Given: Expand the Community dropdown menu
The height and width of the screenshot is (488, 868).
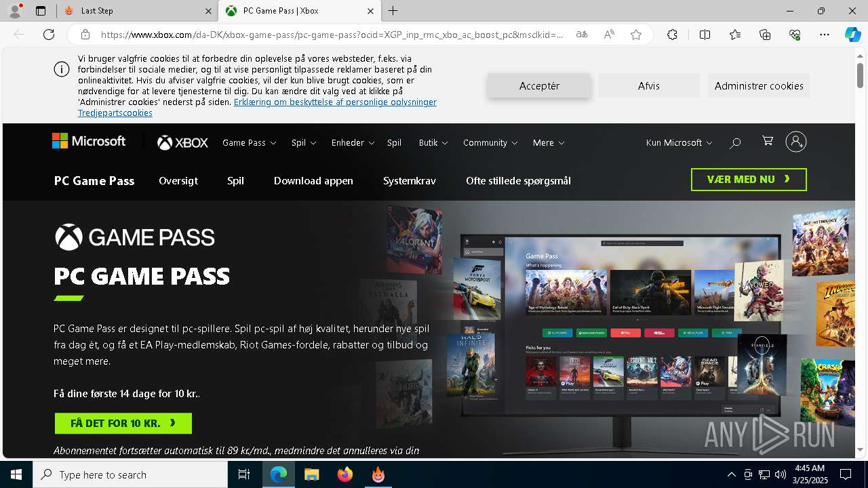Looking at the screenshot, I should [490, 143].
